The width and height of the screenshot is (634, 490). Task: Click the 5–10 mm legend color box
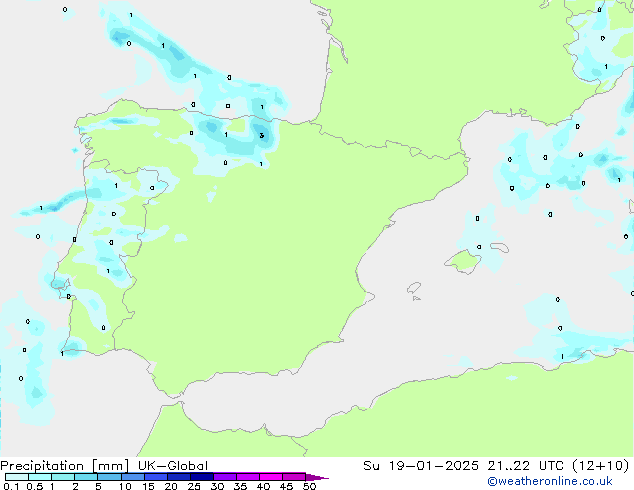click(109, 477)
